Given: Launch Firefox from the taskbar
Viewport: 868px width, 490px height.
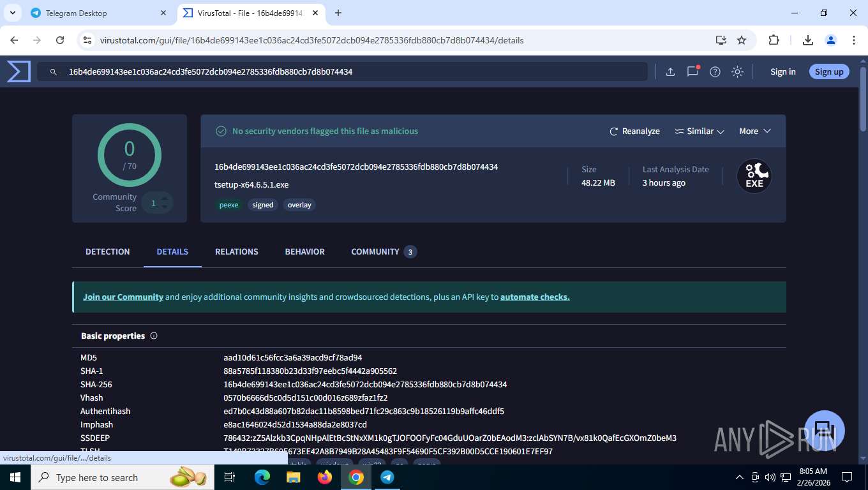Looking at the screenshot, I should point(325,477).
